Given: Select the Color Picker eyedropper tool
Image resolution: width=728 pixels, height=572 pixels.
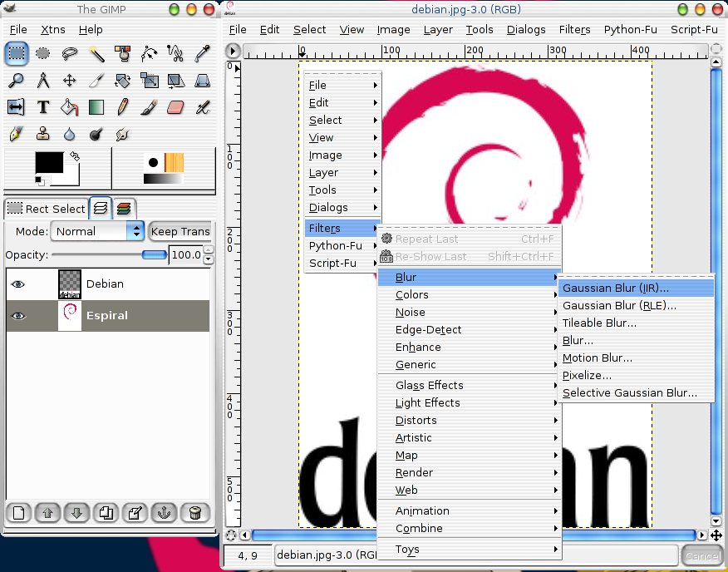Looking at the screenshot, I should (x=203, y=53).
